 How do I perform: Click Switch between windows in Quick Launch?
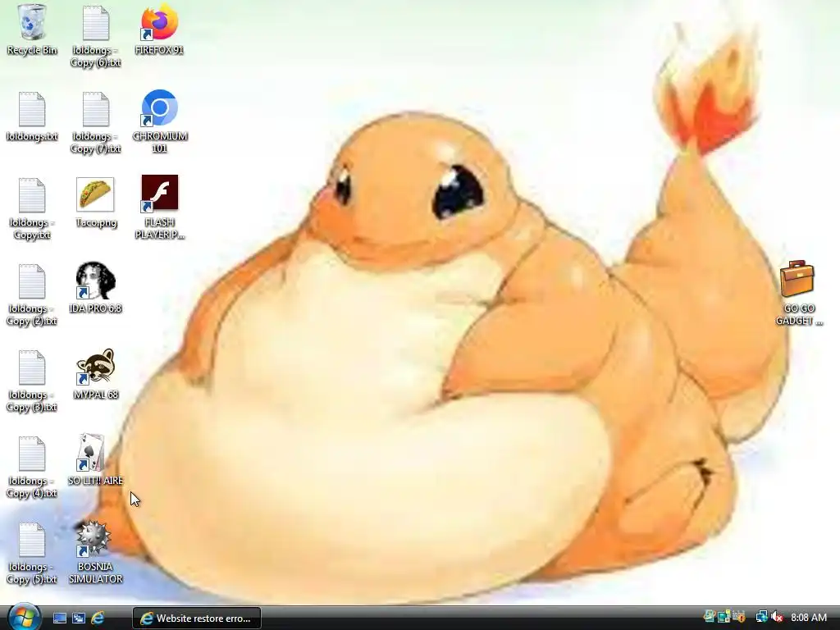click(79, 618)
